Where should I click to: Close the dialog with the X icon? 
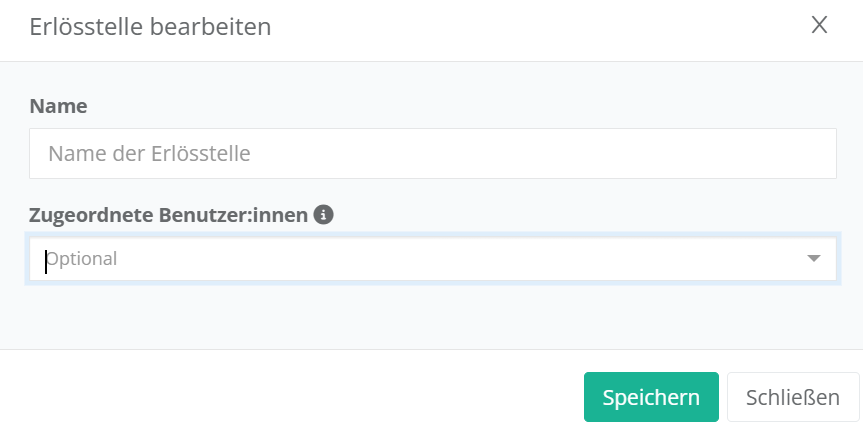[x=819, y=26]
